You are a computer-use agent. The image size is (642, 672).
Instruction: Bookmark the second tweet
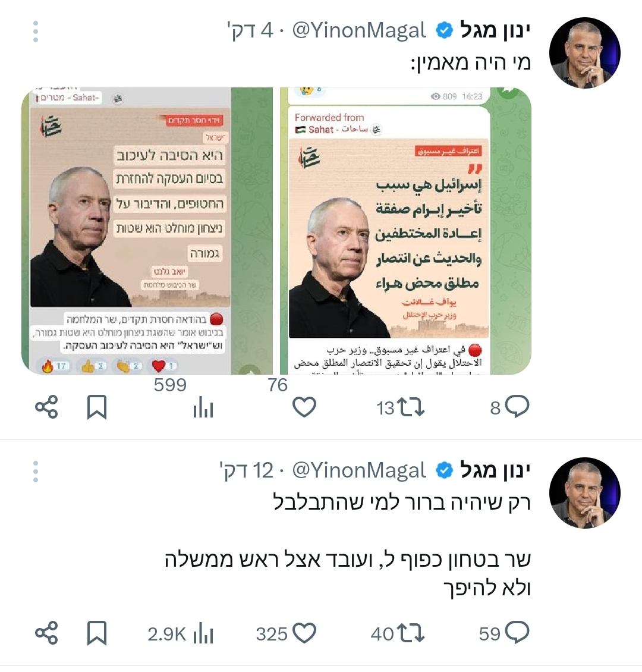point(97,633)
